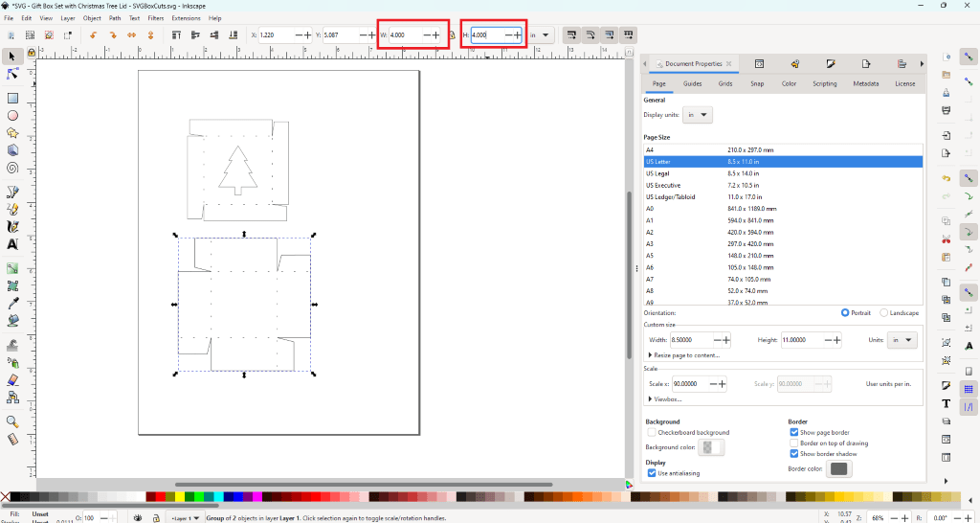This screenshot has height=523, width=980.
Task: Switch to the Guides tab
Action: [x=692, y=84]
